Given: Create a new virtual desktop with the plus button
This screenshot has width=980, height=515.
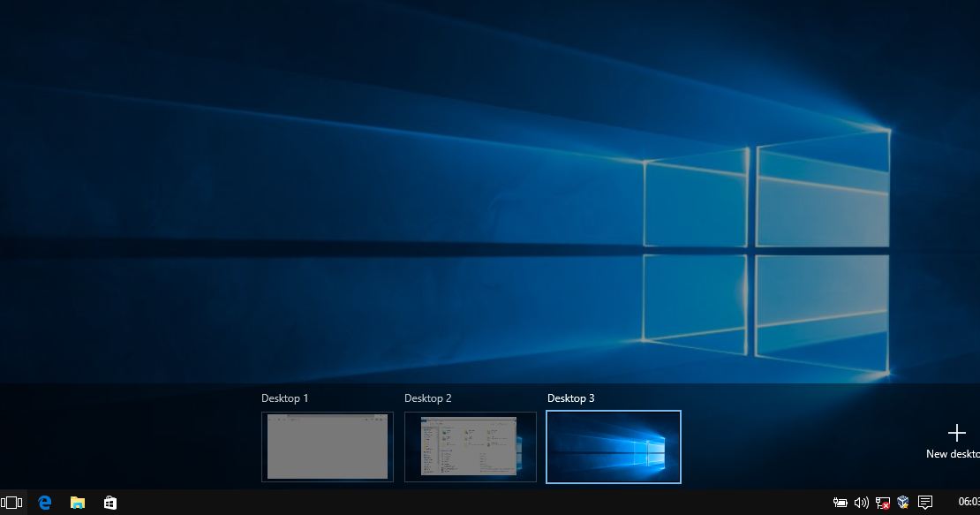Looking at the screenshot, I should [x=957, y=433].
